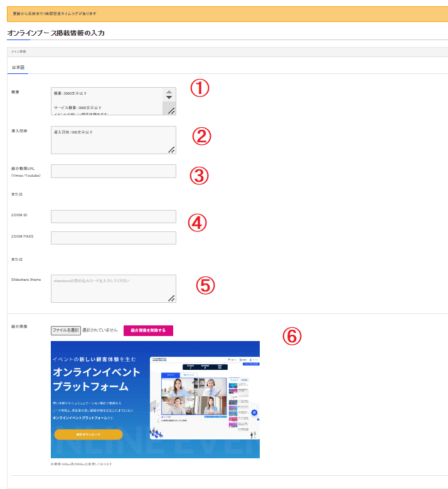Click the オンラインブース掲載情報の入力 heading

56,33
